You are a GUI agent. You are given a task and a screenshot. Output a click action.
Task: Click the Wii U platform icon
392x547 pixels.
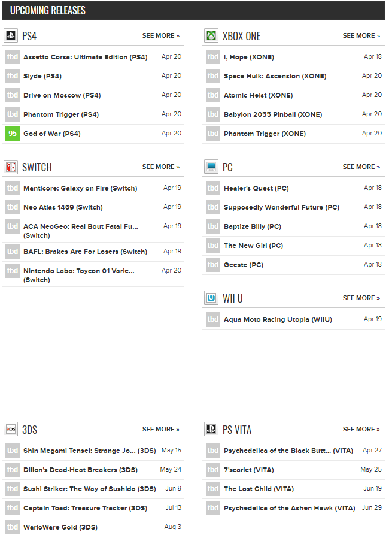(211, 298)
